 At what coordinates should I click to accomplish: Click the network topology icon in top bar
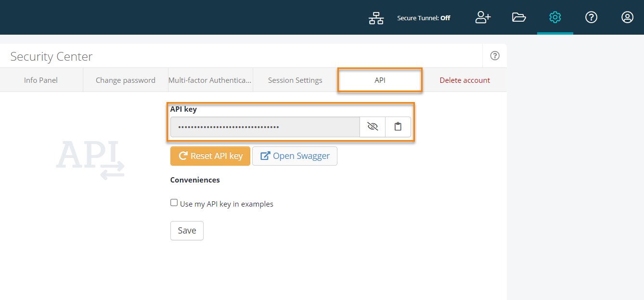[x=376, y=17]
